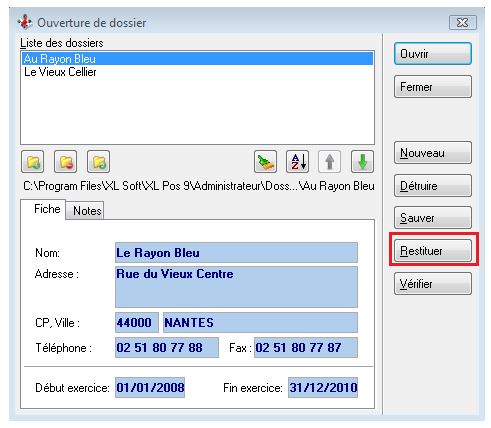Click the Fermer button
Viewport: 491px width, 428px height.
coord(433,87)
